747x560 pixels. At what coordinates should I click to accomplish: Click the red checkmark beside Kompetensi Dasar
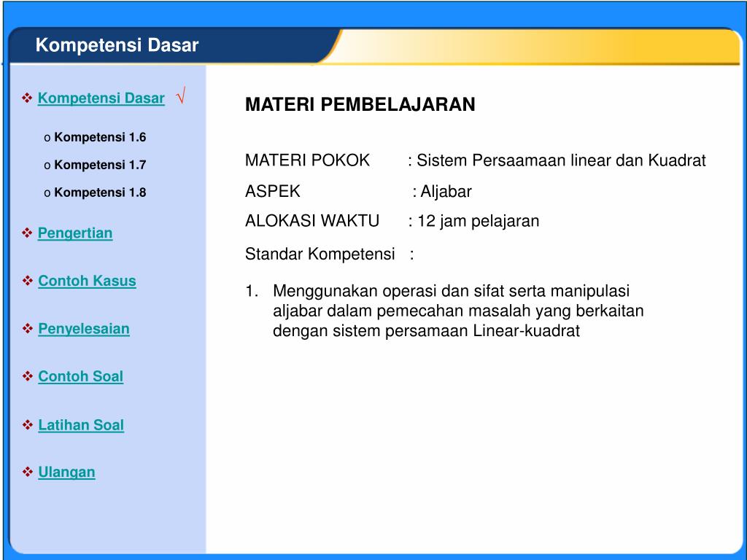tap(180, 96)
